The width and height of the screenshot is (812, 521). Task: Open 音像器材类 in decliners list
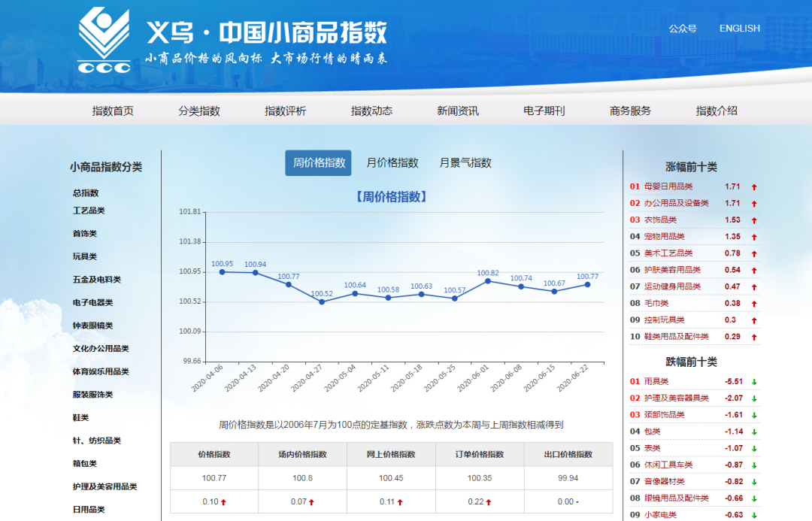[665, 482]
